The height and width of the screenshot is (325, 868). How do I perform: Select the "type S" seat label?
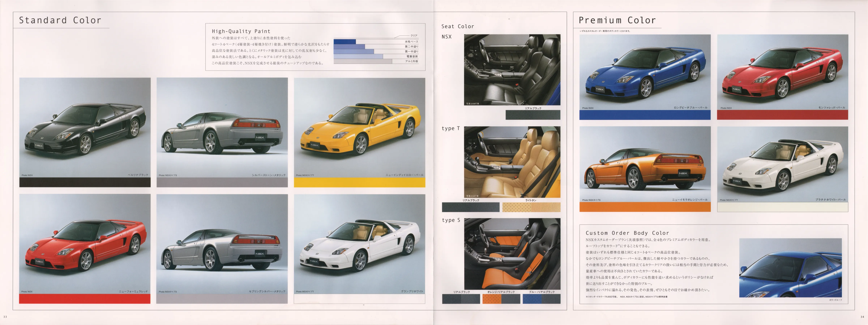451,220
